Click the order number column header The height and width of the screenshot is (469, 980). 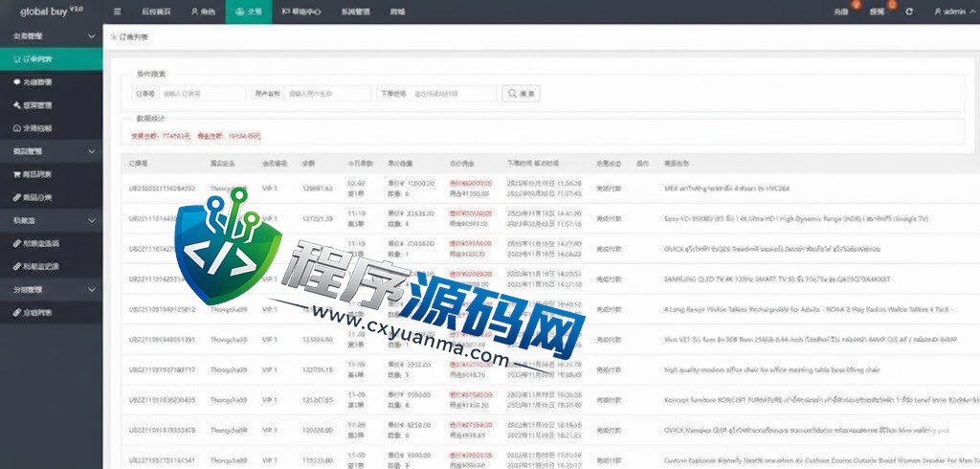click(x=138, y=164)
